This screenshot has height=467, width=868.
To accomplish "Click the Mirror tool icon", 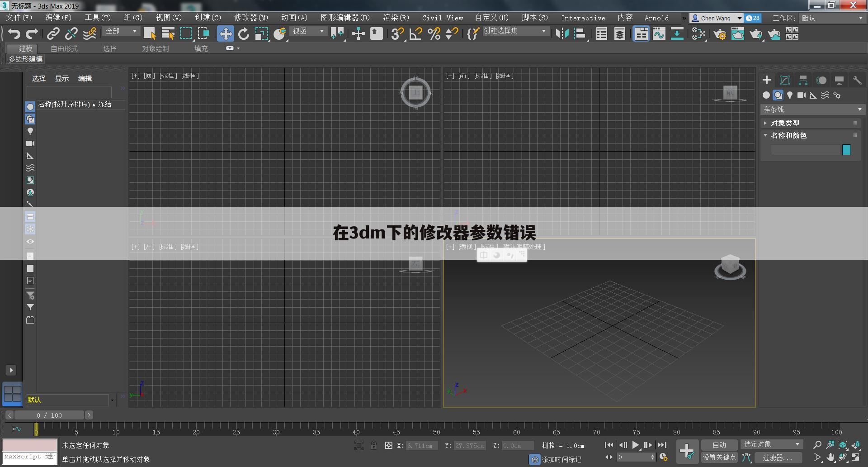I will pos(562,33).
